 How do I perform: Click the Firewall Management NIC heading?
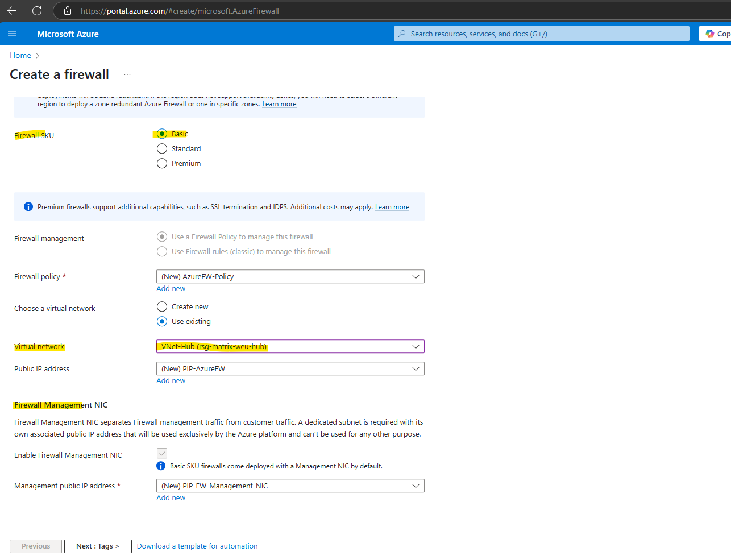pos(61,405)
